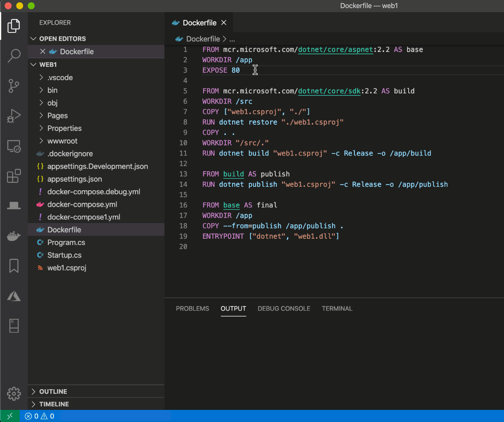Open the Search view icon

point(14,56)
